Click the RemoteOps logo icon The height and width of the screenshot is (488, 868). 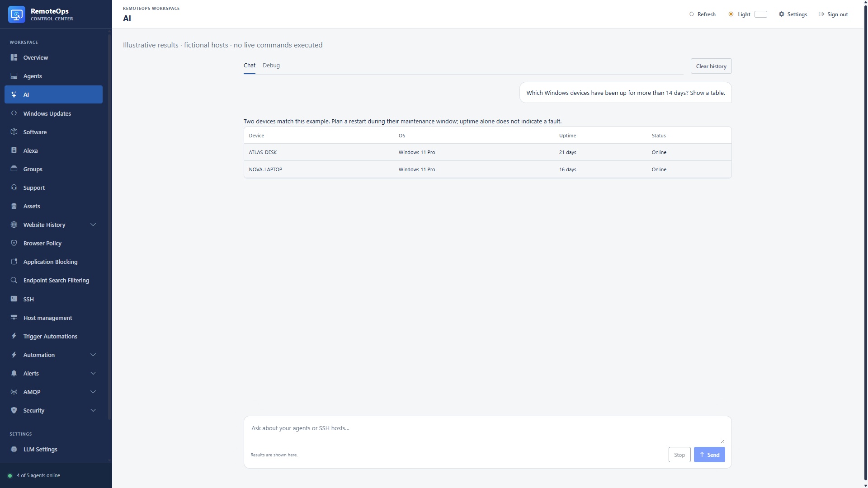17,14
